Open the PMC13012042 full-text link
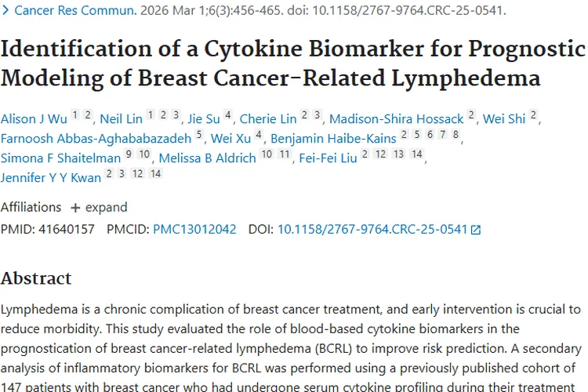Screen dimensions: 588x392 tap(194, 230)
